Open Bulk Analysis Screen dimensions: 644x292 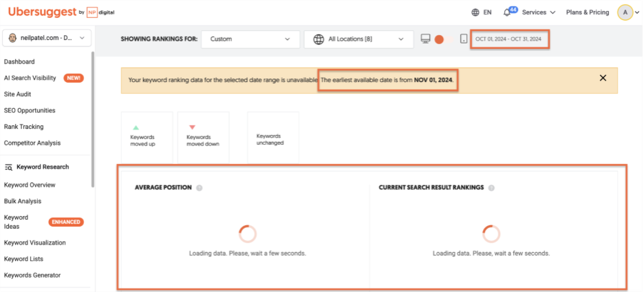coord(23,201)
